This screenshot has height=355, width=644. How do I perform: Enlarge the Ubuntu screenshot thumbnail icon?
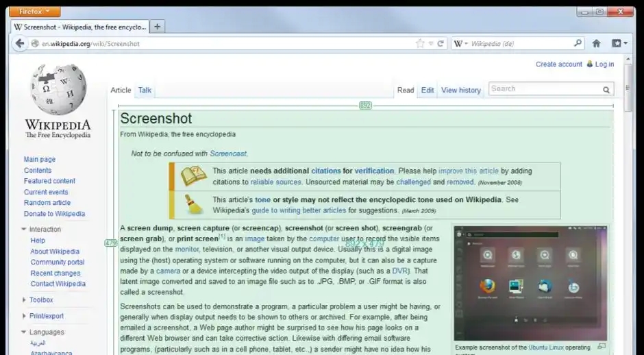tap(602, 346)
